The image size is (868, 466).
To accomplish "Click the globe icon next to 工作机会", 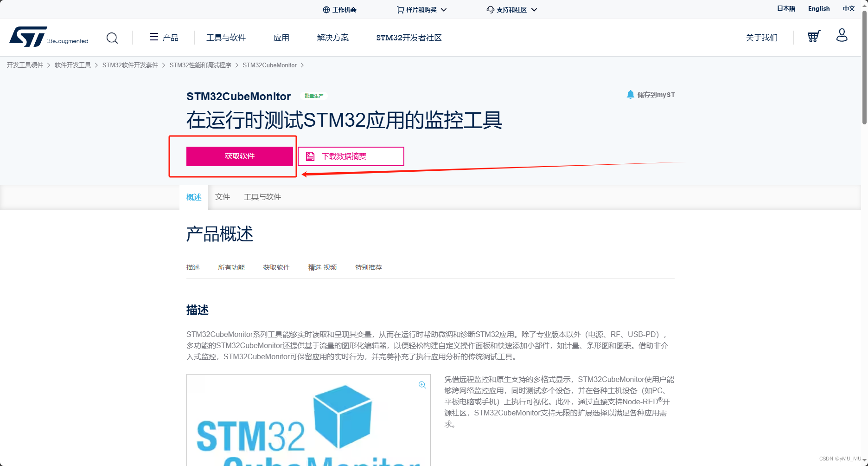I will tap(325, 9).
